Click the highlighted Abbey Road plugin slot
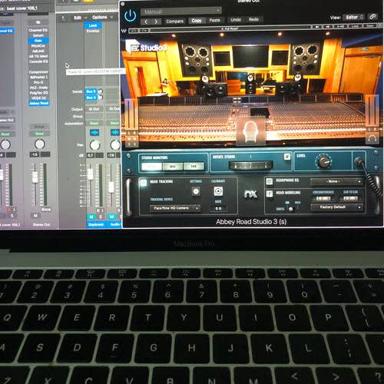This screenshot has width=384, height=384. pyautogui.click(x=39, y=103)
